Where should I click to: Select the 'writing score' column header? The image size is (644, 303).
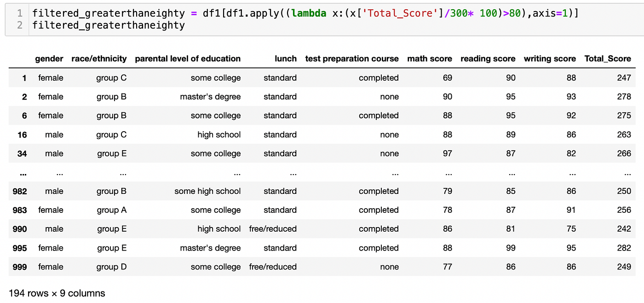click(x=550, y=58)
